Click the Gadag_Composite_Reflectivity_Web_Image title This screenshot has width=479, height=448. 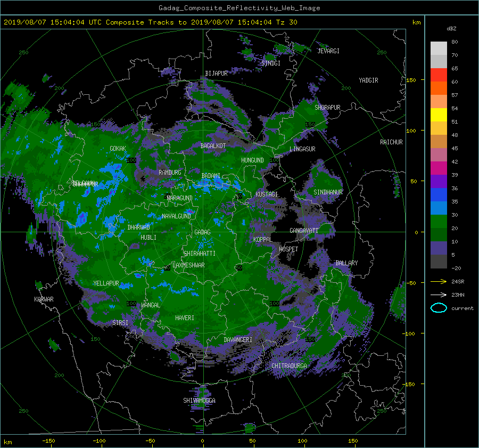point(239,8)
